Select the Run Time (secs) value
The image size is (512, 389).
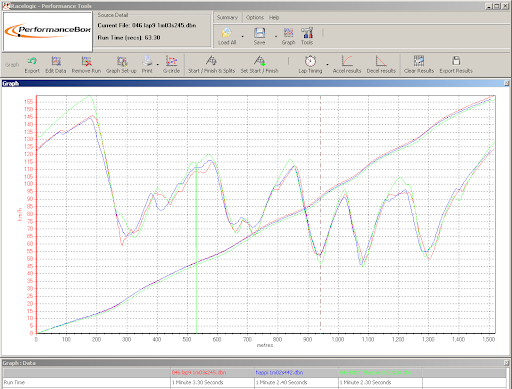152,38
